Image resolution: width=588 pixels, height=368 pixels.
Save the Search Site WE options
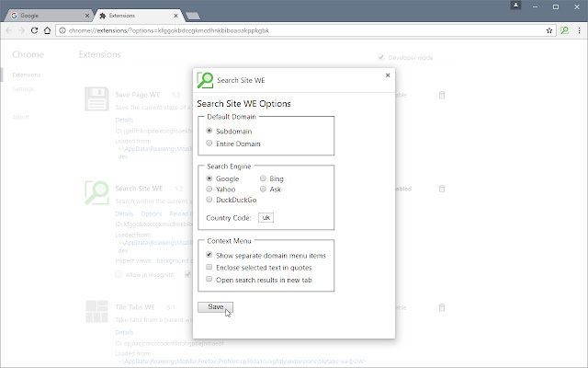pos(215,306)
